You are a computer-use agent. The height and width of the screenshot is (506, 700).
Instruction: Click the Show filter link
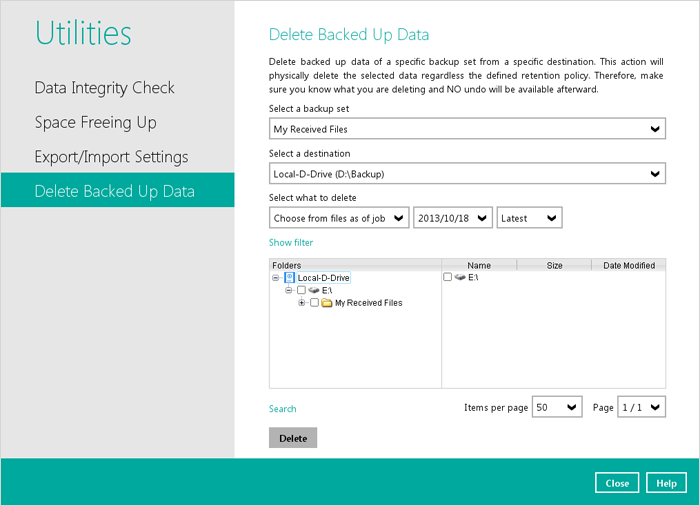click(291, 243)
